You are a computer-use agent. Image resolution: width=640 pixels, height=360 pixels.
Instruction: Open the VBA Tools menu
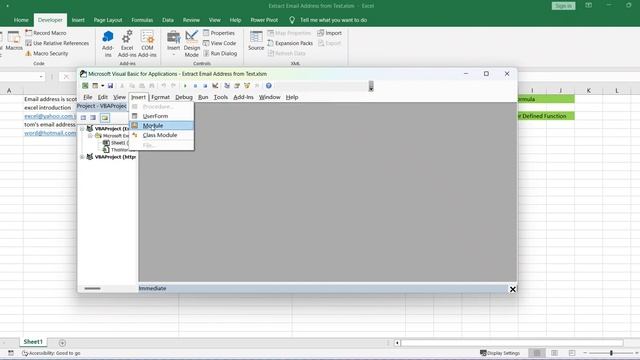point(220,97)
